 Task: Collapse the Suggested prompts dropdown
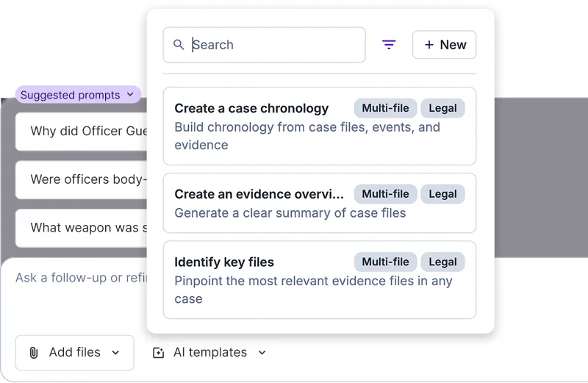click(x=78, y=95)
